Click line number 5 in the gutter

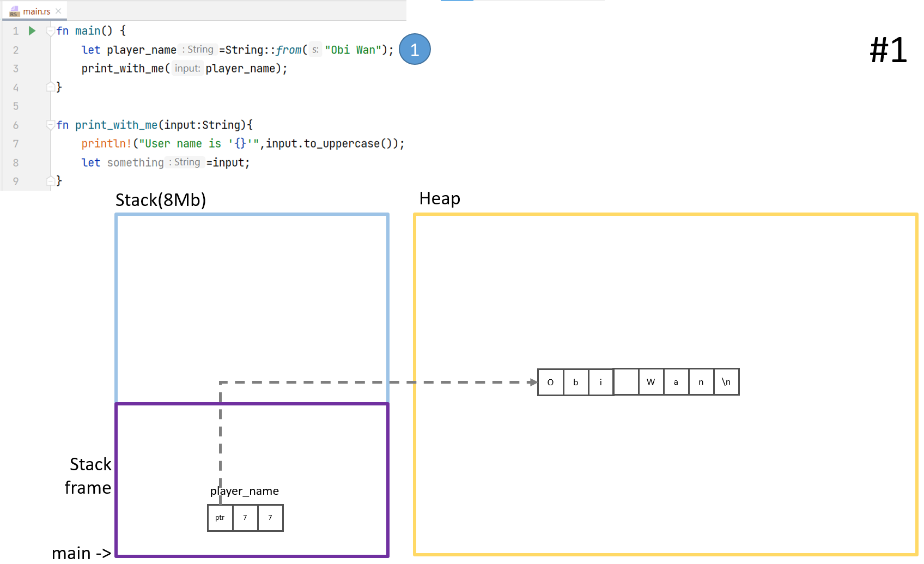[16, 106]
